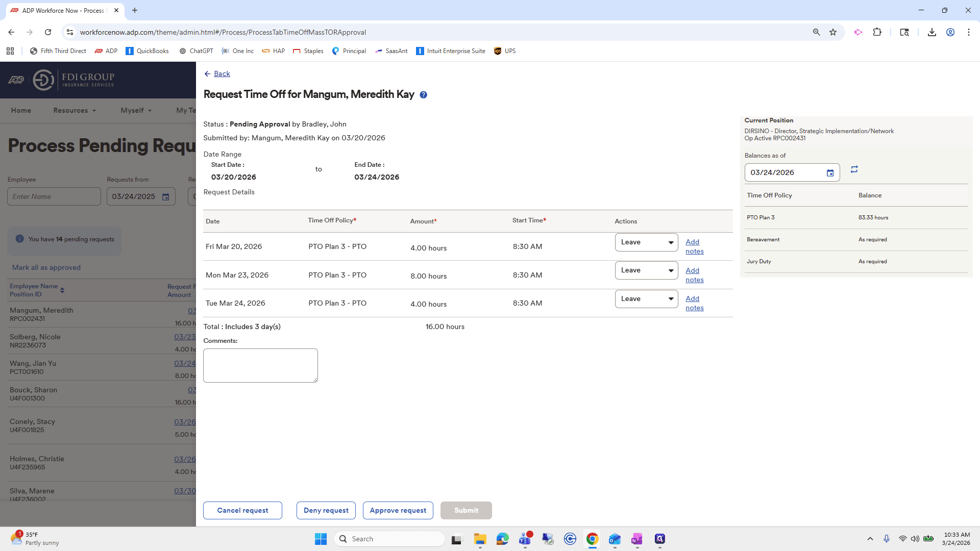Open Actions dropdown for Mon Mar 23
Image resolution: width=980 pixels, height=551 pixels.
pos(646,270)
